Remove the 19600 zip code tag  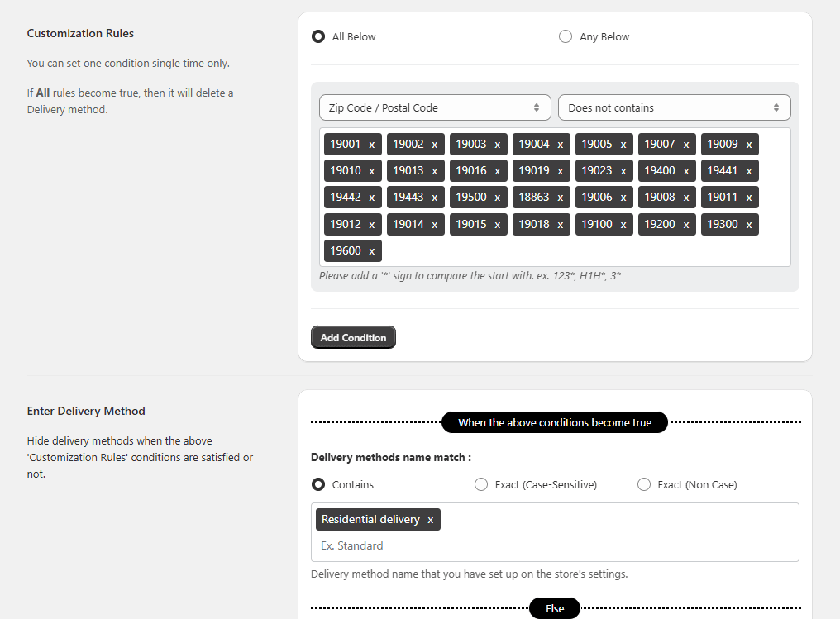(372, 250)
